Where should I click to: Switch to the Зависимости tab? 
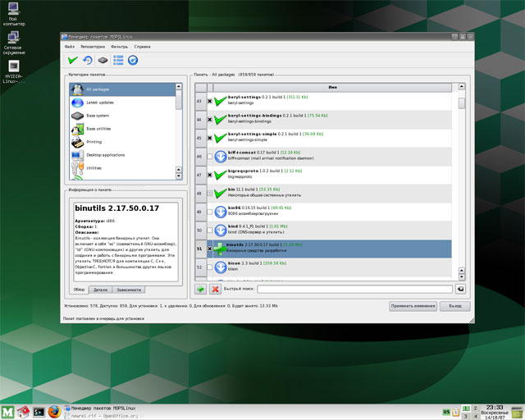coord(129,290)
